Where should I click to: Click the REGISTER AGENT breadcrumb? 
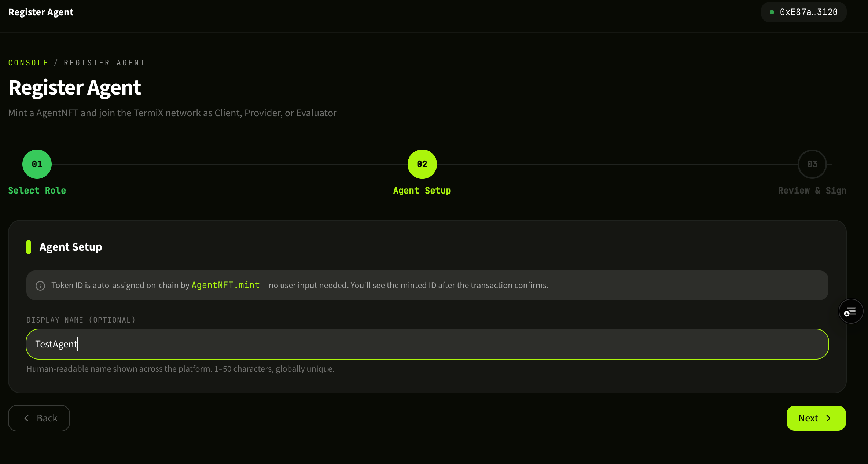tap(104, 63)
